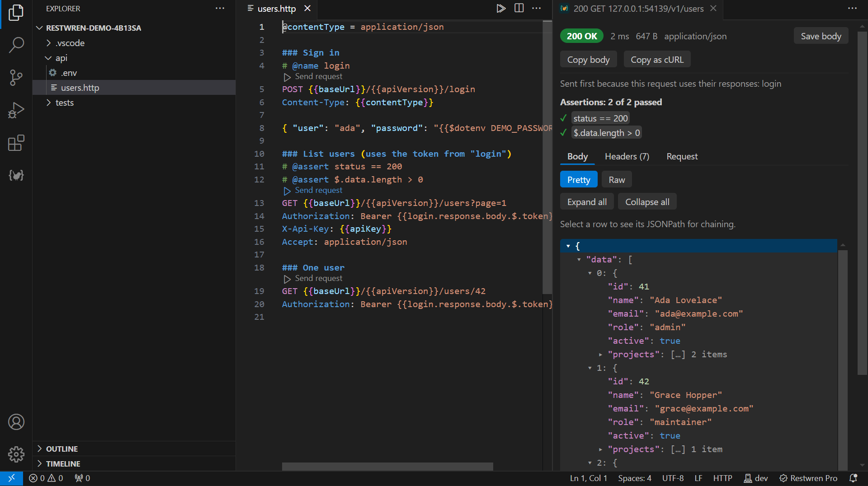Click the editor horizontal scrollbar thumb
Viewport: 868px width, 486px height.
coord(387,467)
